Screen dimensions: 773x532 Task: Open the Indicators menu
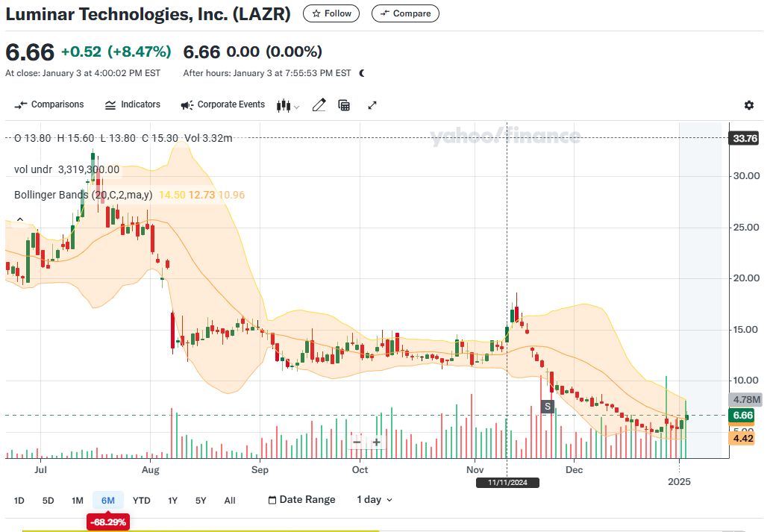coord(133,104)
